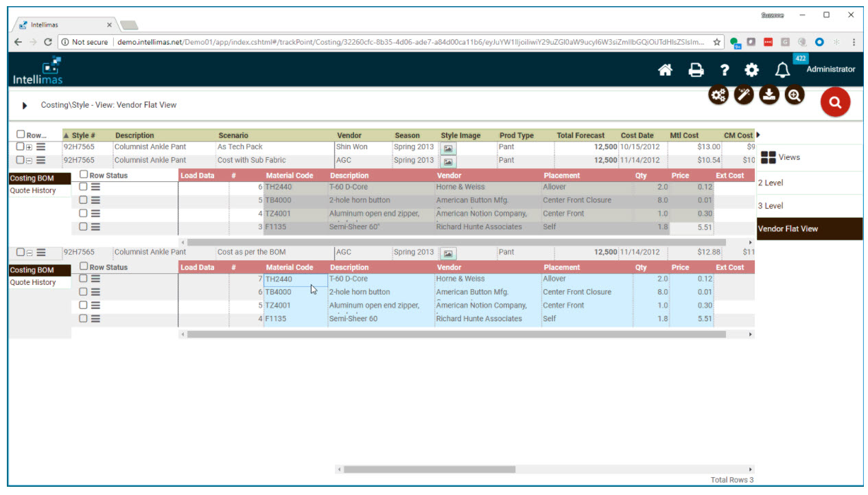Expand the breadcrumb arrow next to Costing\Style

(x=25, y=105)
